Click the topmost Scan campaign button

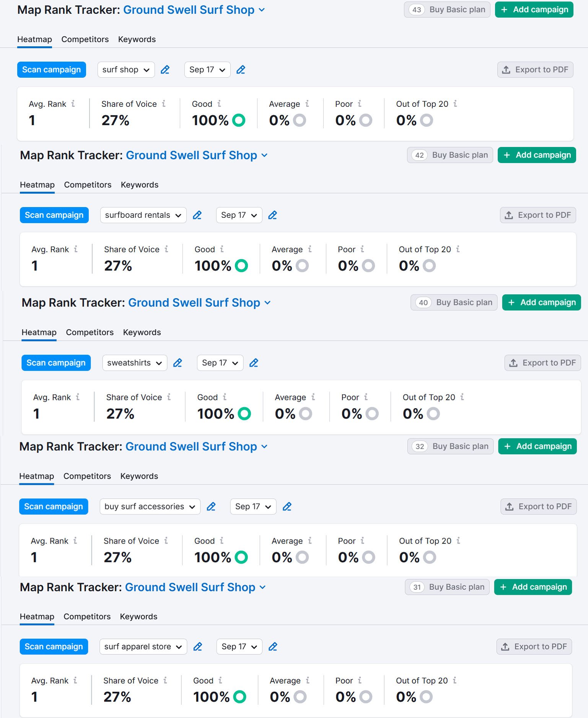click(x=52, y=70)
